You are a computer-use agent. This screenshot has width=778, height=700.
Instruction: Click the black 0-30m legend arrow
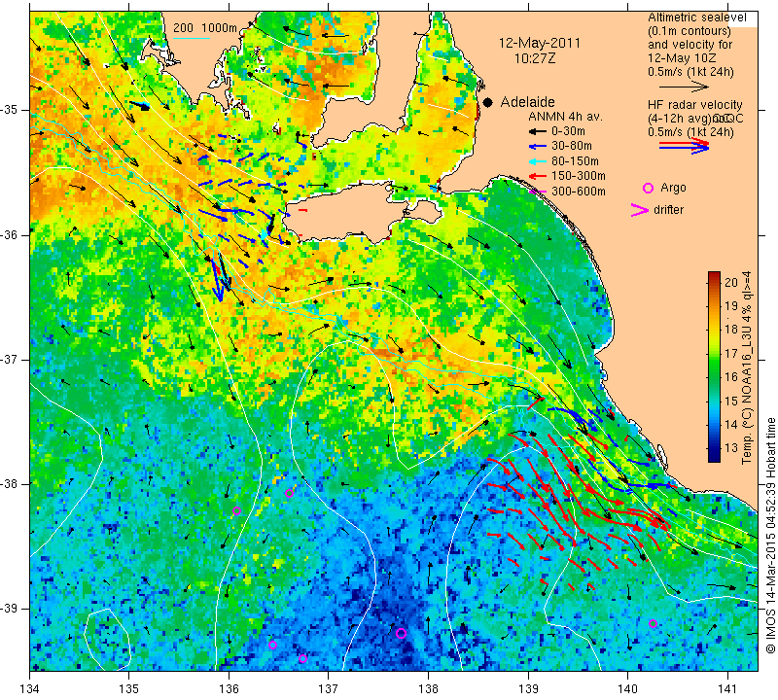537,132
